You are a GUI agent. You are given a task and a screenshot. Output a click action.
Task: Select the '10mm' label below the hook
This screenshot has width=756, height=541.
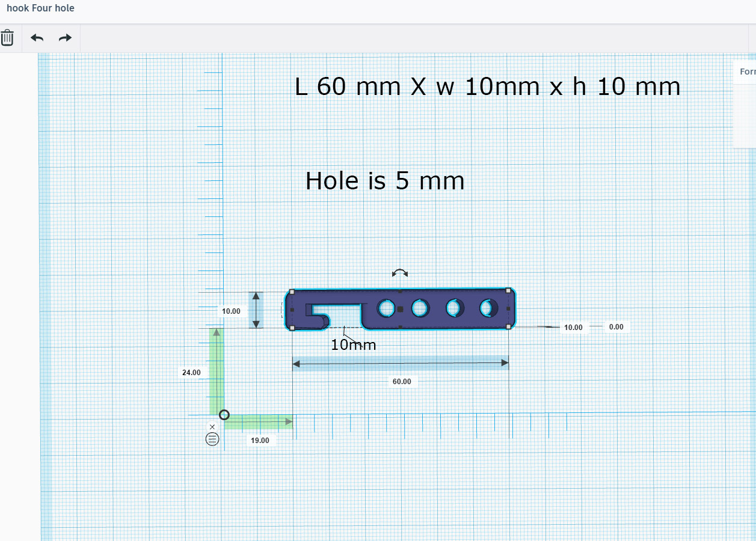(x=354, y=344)
